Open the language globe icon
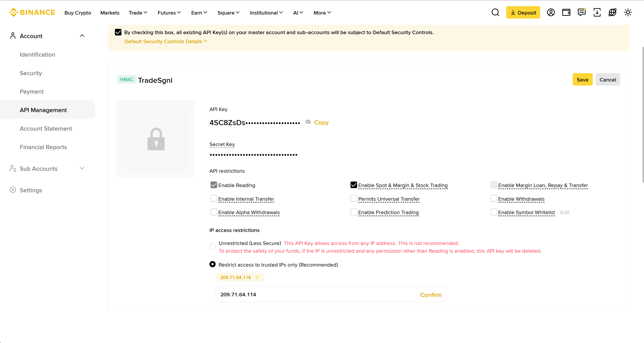The height and width of the screenshot is (343, 644). (612, 12)
